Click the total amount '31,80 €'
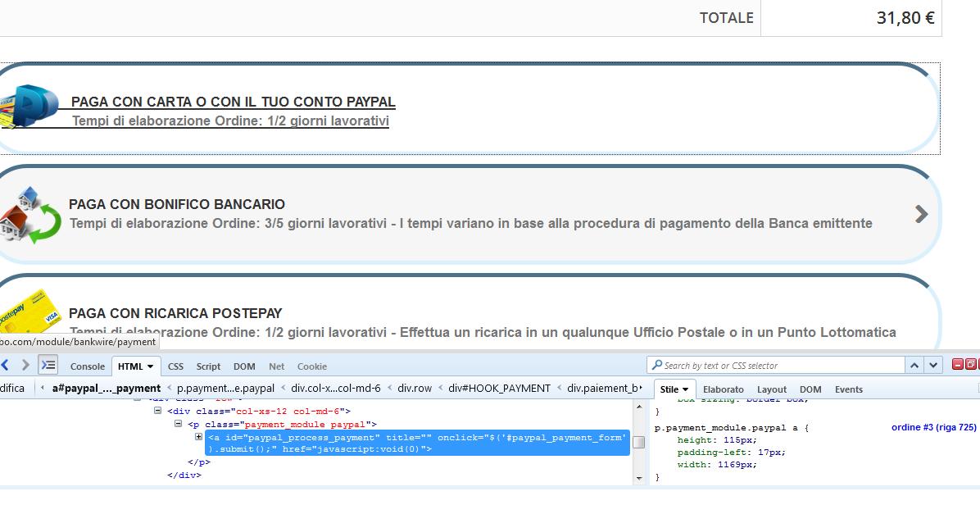Screen dimensions: 980x505 pyautogui.click(x=905, y=17)
